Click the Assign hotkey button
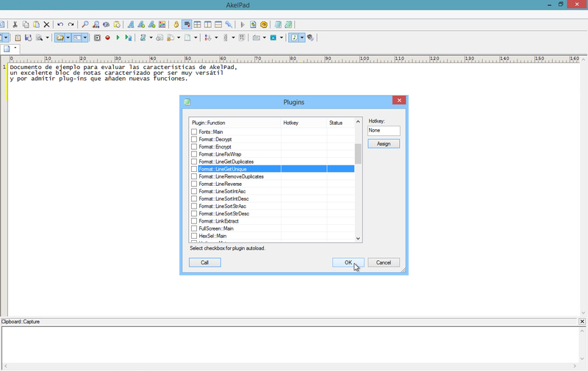Screen dimensions: 588x371 [384, 144]
